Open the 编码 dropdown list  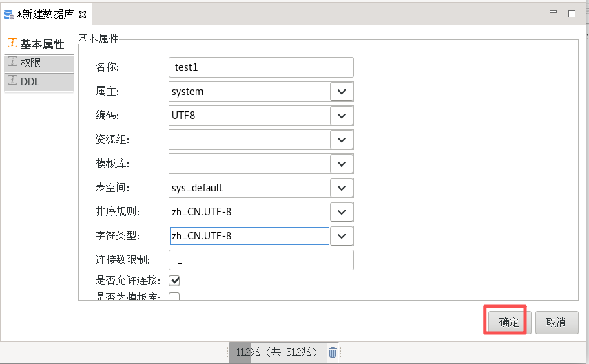click(342, 116)
